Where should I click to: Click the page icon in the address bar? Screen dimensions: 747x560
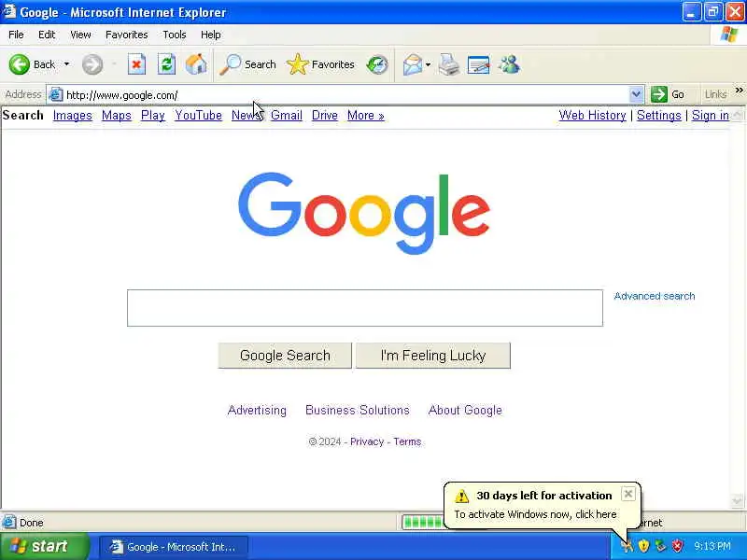tap(56, 95)
